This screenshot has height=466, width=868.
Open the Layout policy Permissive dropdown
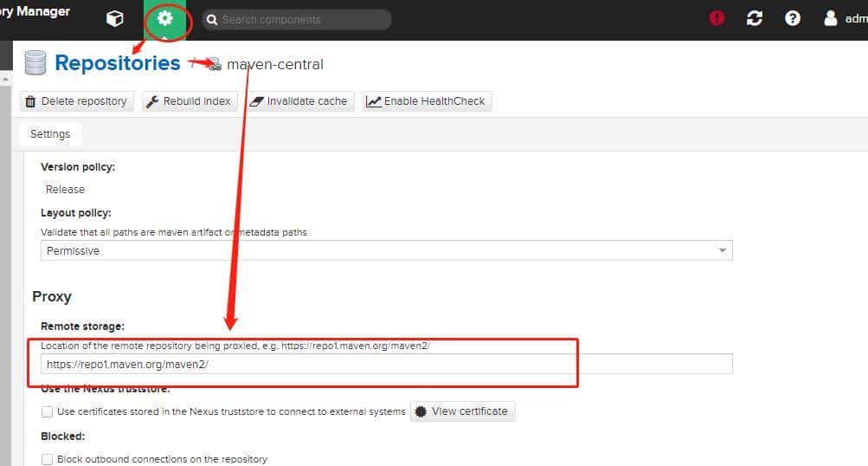click(x=386, y=250)
